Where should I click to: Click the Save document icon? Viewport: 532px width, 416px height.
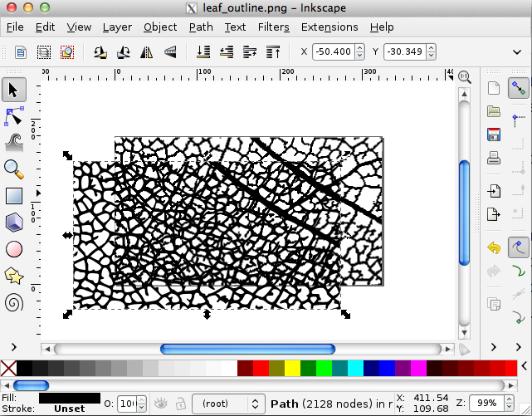(x=494, y=135)
